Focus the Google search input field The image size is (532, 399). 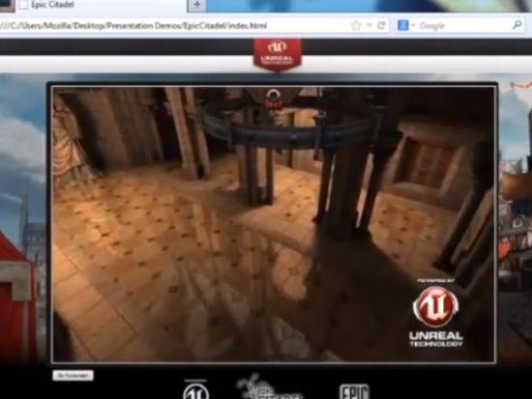pyautogui.click(x=463, y=26)
